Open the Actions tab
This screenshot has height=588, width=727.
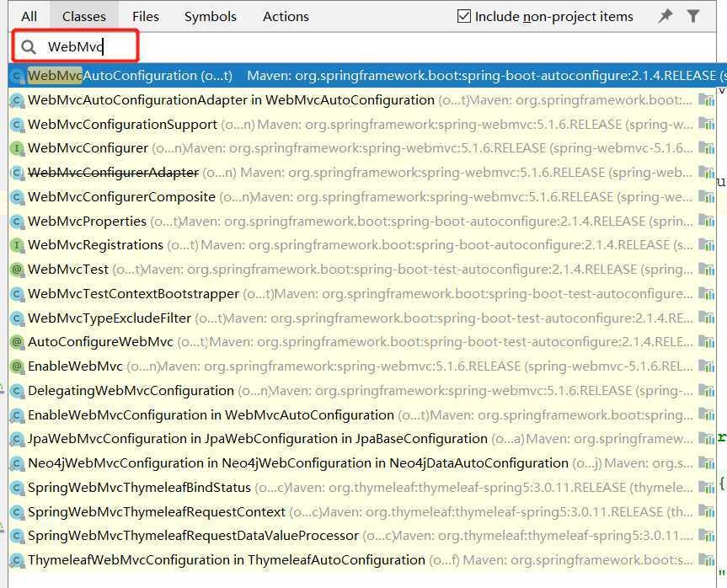tap(286, 16)
